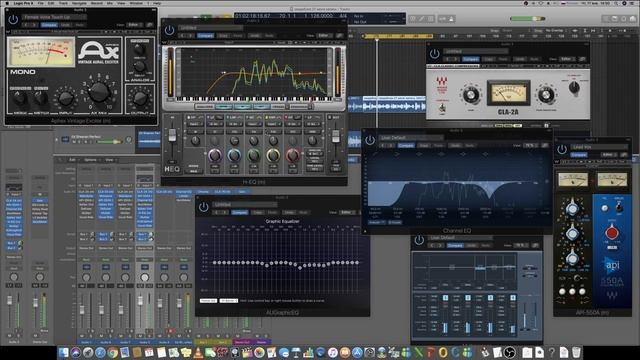This screenshot has height=360, width=640.
Task: Open multiband compressor User Default preset menu
Action: click(460, 238)
